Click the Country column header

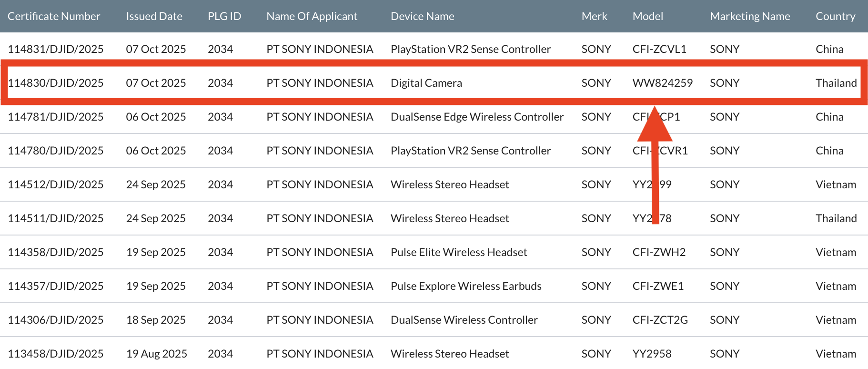835,16
